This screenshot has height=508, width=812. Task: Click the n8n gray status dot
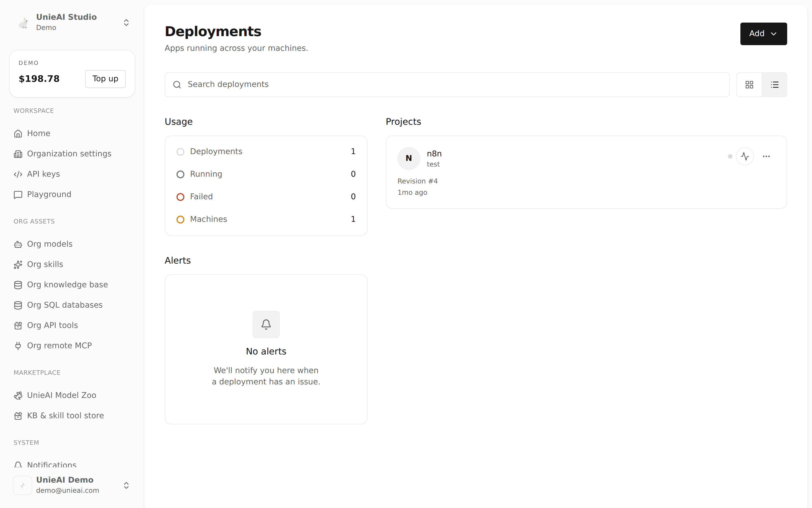click(730, 156)
